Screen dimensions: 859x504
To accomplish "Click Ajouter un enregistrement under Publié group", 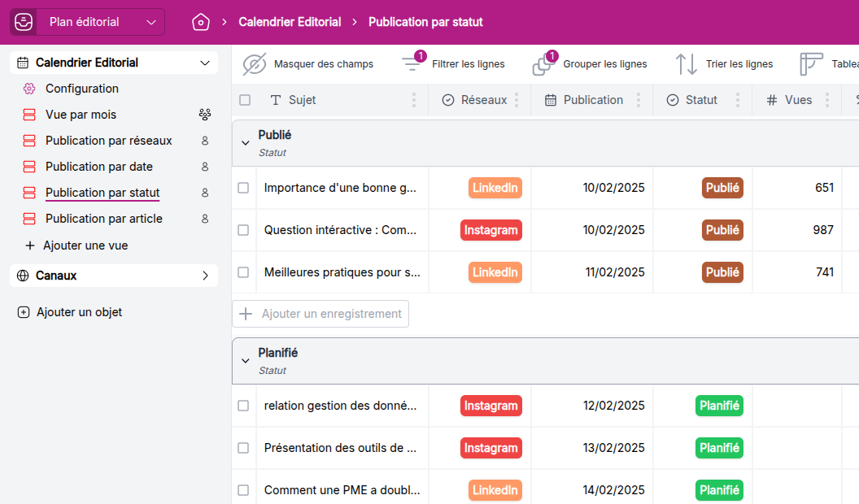I will (320, 314).
